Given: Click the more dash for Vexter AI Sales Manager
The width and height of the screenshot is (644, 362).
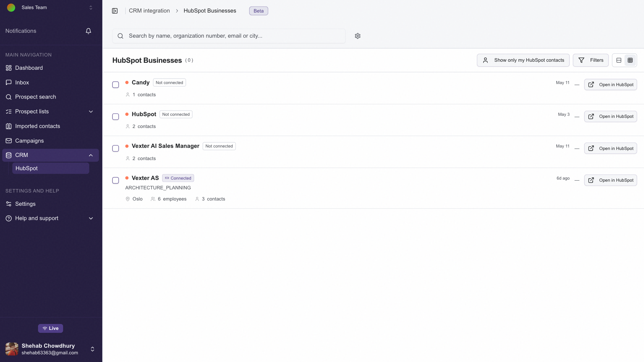Looking at the screenshot, I should coord(577,149).
